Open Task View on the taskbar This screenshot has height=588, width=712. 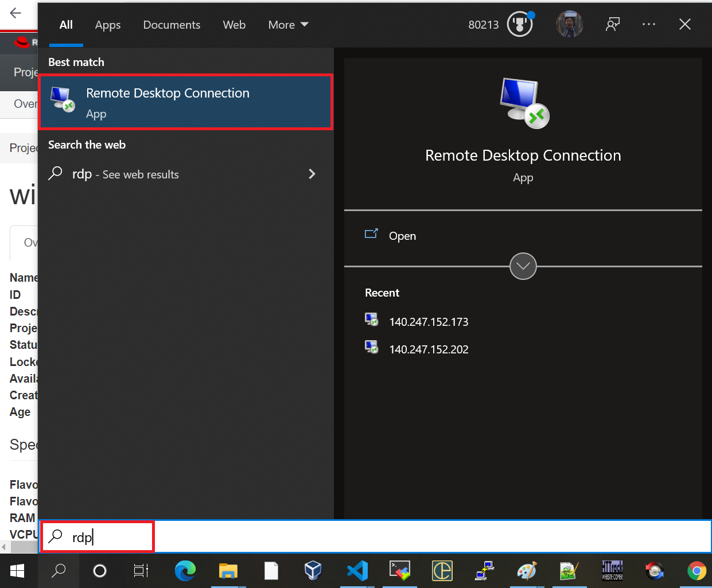[141, 571]
